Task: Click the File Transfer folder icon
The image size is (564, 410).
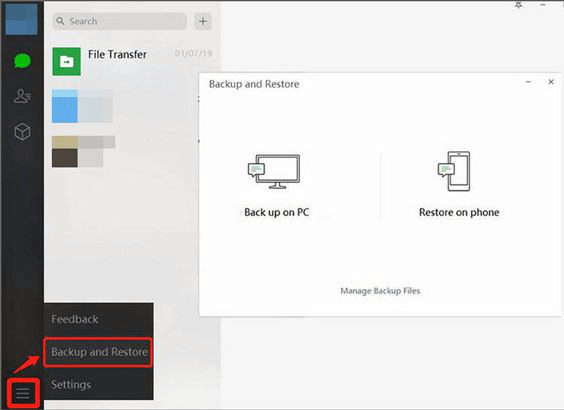Action: [x=67, y=62]
